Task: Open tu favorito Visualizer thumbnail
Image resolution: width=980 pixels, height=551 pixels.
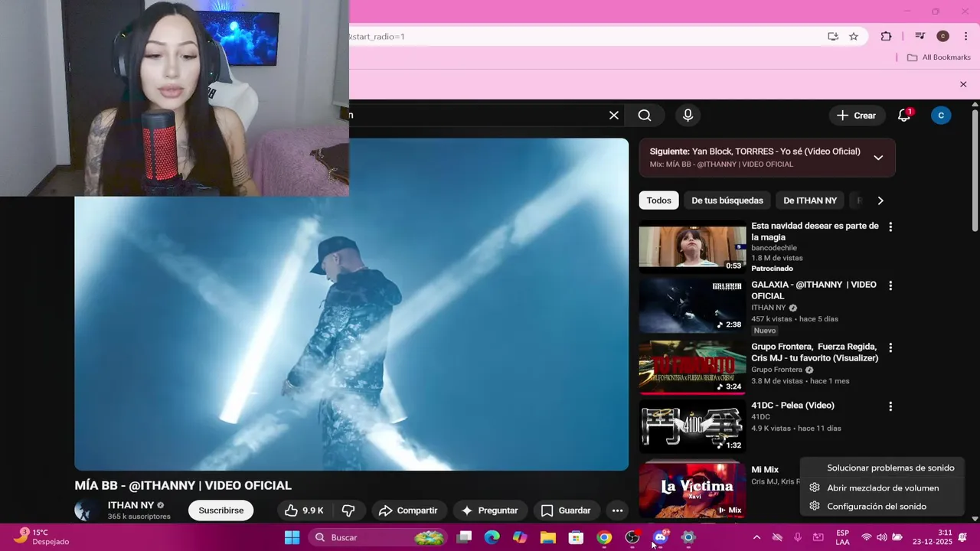Action: pyautogui.click(x=692, y=367)
